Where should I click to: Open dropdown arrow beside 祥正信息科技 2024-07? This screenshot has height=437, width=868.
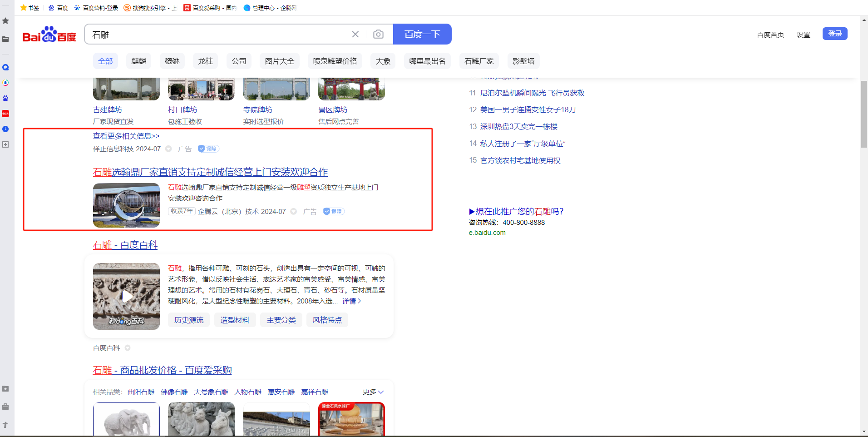168,149
